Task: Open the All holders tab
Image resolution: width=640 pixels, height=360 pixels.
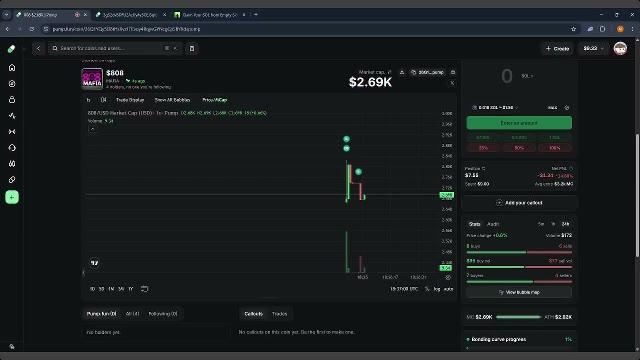Action: click(x=133, y=314)
